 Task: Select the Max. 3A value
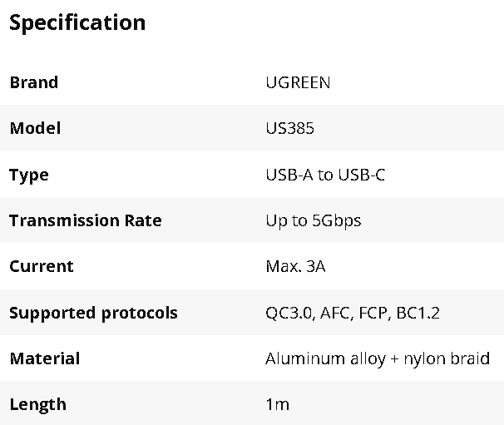tap(295, 266)
